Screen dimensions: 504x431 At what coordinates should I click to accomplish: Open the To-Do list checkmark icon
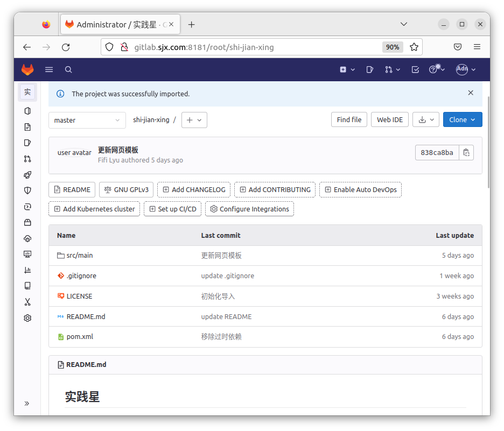[415, 69]
